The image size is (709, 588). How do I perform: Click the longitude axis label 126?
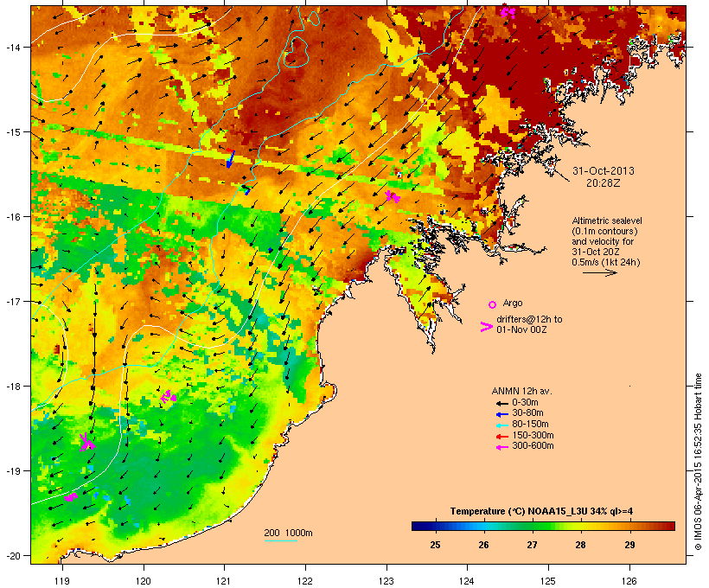629,581
